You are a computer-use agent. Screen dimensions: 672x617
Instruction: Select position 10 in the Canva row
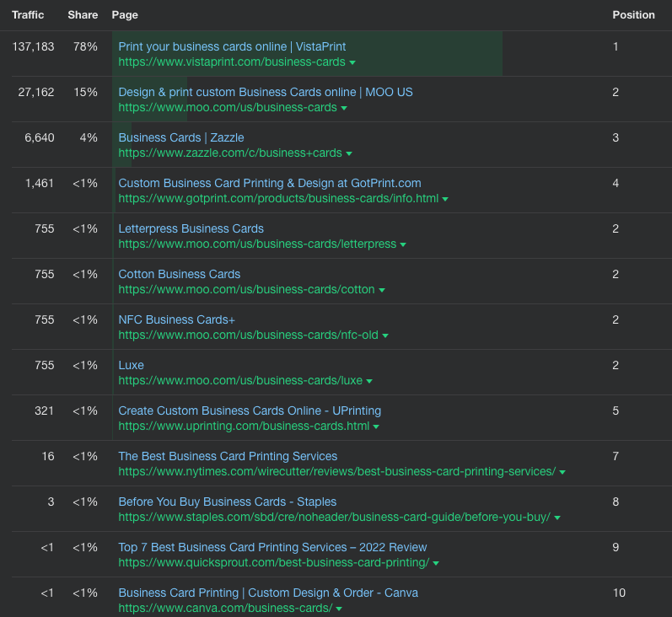coord(619,593)
